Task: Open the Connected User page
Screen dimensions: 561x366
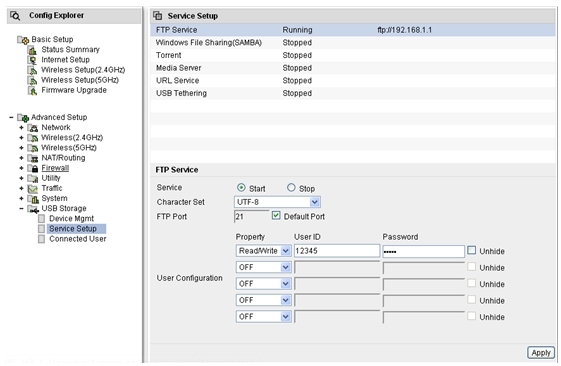Action: click(x=78, y=239)
